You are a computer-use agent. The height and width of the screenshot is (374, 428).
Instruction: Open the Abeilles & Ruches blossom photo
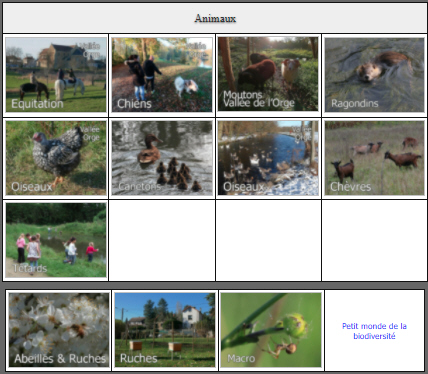coord(59,330)
